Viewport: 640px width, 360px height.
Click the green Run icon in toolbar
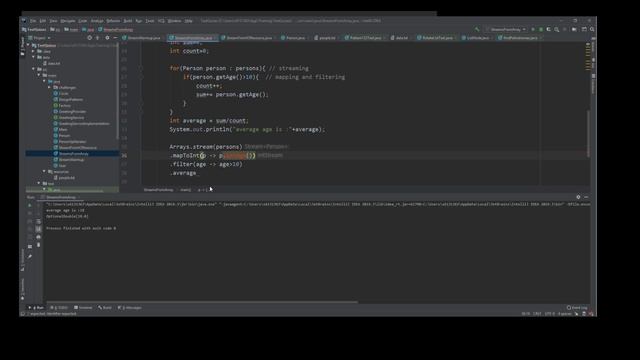pyautogui.click(x=533, y=29)
